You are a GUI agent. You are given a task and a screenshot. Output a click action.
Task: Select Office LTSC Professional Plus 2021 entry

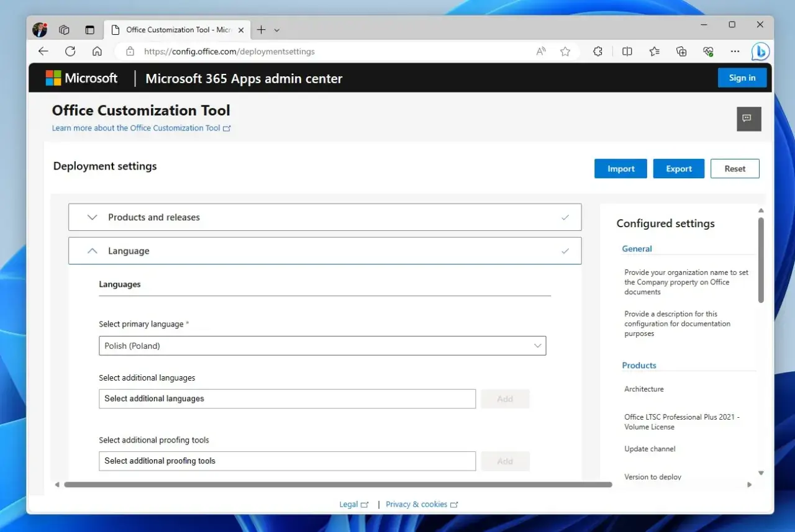[x=682, y=422]
